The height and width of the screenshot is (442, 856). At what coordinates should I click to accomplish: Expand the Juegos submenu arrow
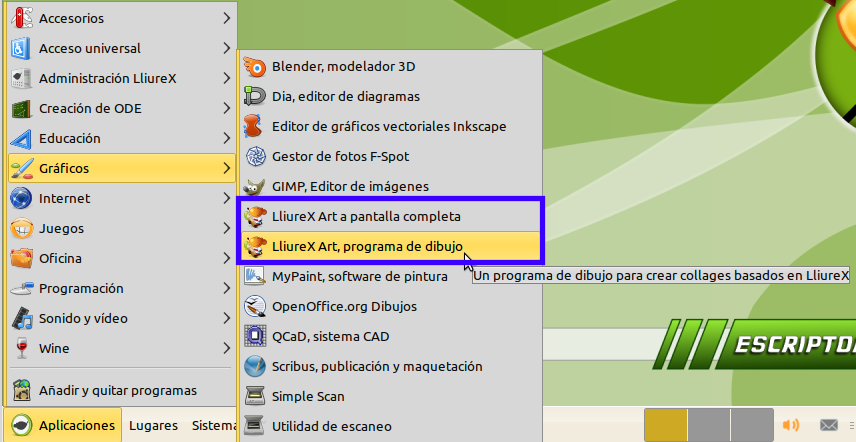click(x=227, y=228)
